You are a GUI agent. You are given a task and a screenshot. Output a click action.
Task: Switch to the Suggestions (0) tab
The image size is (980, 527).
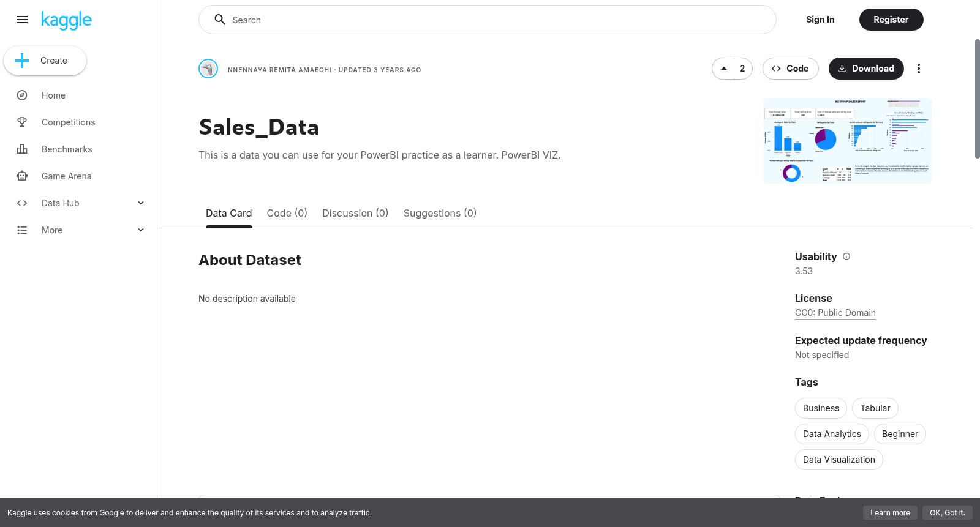pos(440,213)
